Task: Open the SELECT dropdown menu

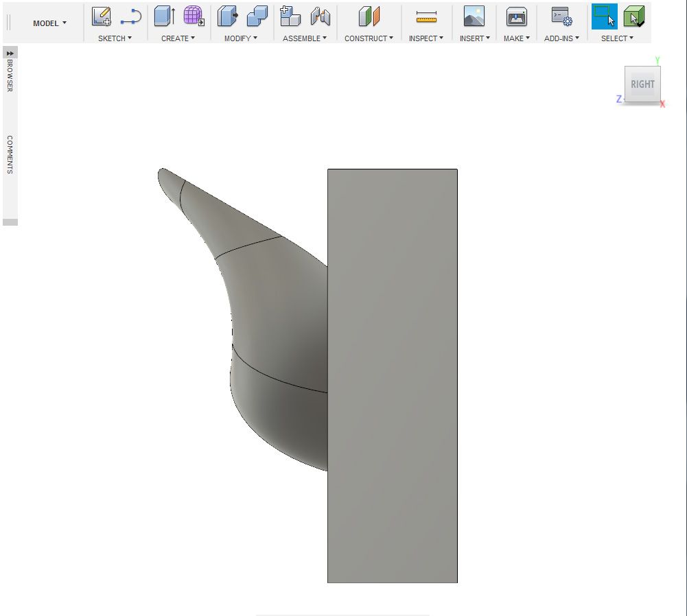Action: pos(617,38)
